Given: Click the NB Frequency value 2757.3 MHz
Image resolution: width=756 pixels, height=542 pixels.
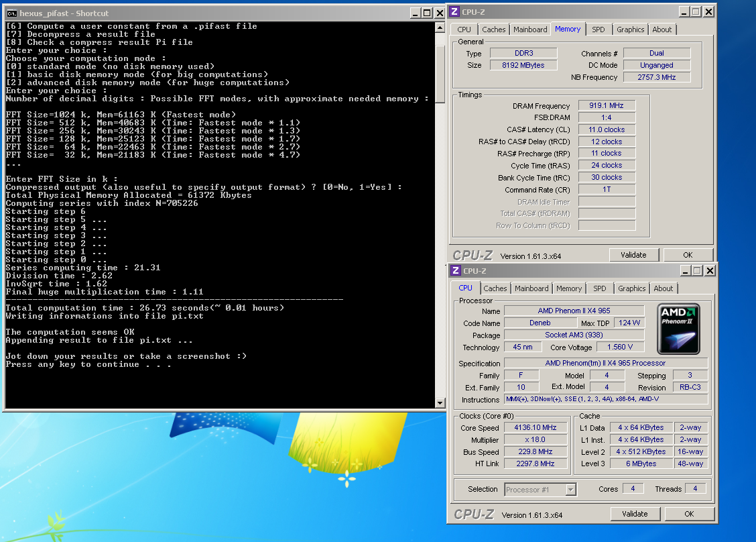Looking at the screenshot, I should [657, 77].
